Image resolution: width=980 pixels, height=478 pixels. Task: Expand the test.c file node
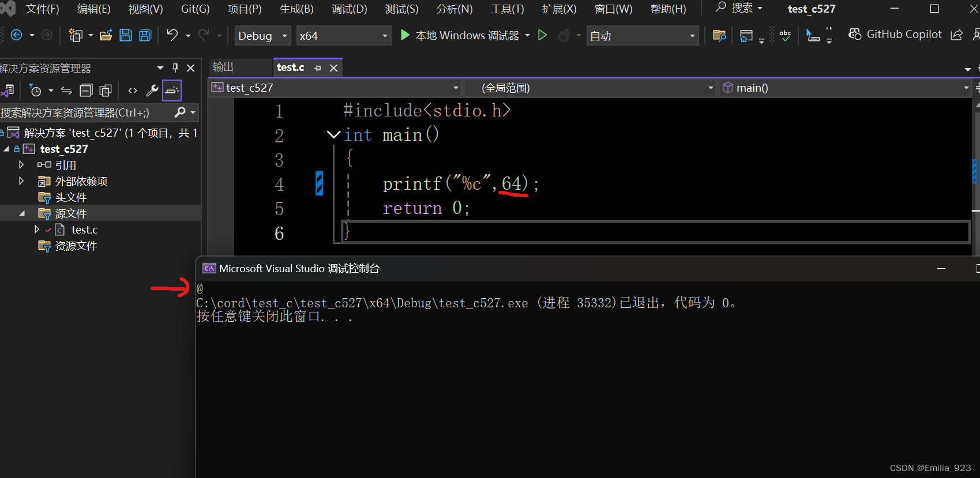(x=37, y=229)
